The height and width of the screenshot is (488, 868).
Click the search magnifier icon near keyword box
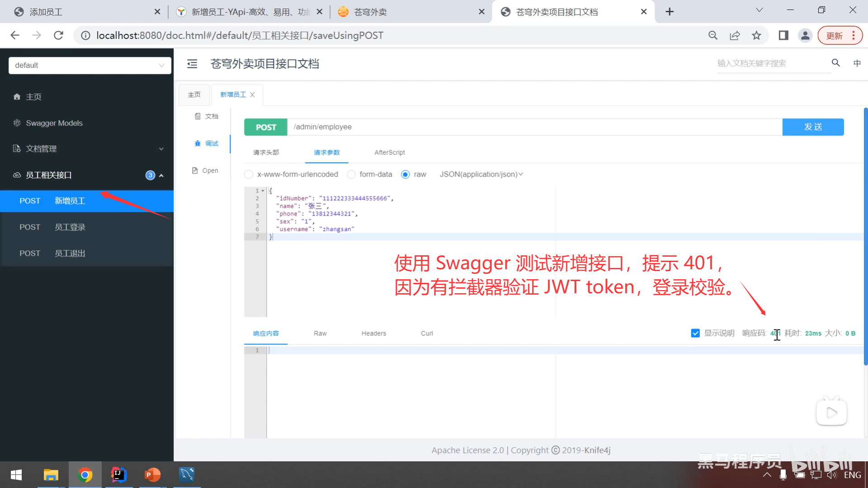point(835,63)
